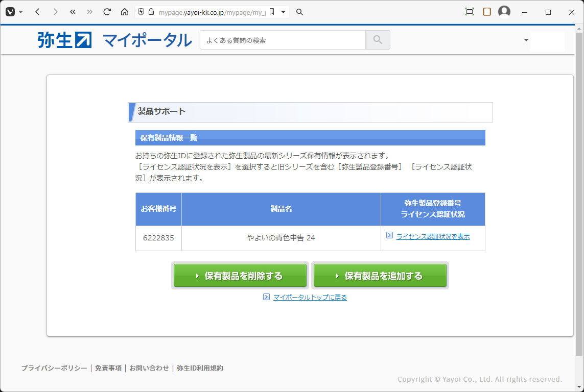Click 保有製品を削除する button
Viewport: 584px width, 392px height.
240,276
